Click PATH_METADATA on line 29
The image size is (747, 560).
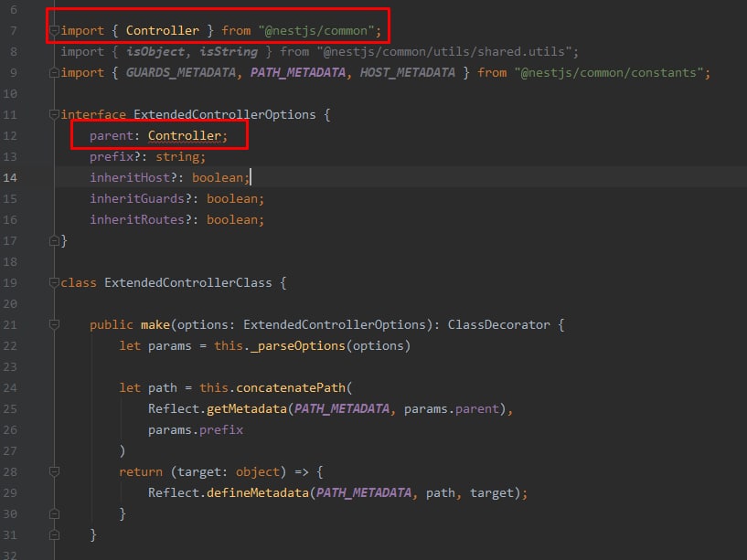coord(364,493)
